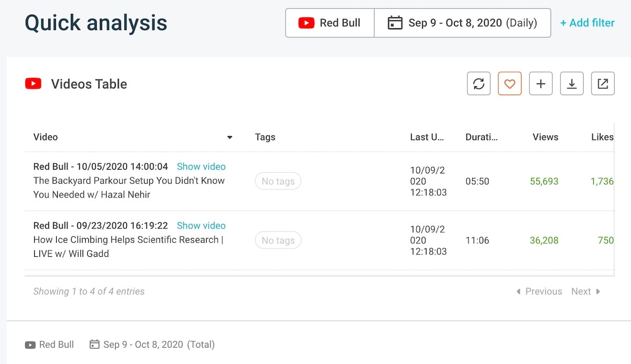Click the calendar icon in date filter
The width and height of the screenshot is (631, 364).
(x=395, y=23)
